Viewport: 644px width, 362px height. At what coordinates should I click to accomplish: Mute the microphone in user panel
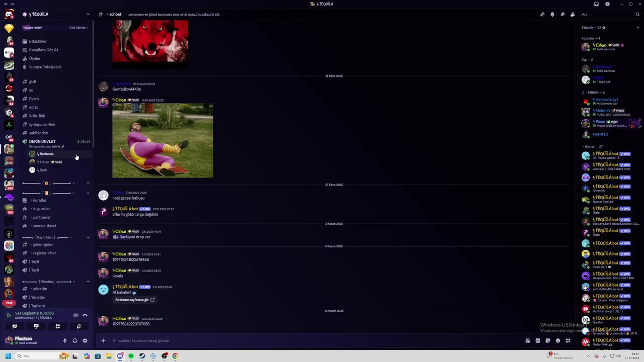(64, 340)
